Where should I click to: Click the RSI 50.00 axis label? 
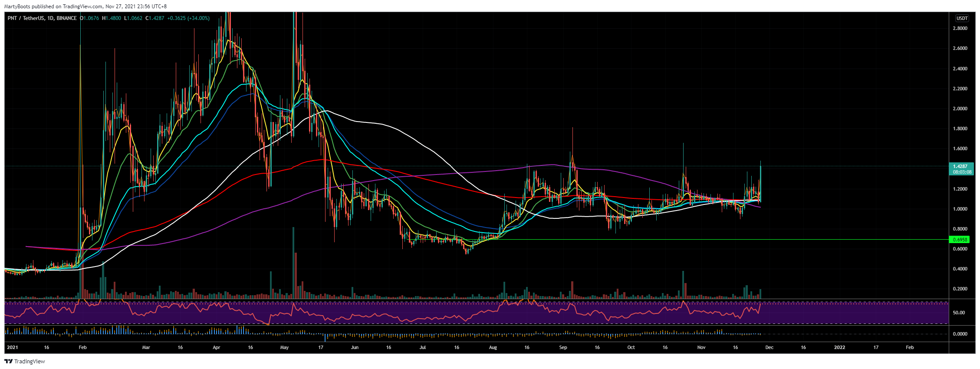pyautogui.click(x=958, y=313)
